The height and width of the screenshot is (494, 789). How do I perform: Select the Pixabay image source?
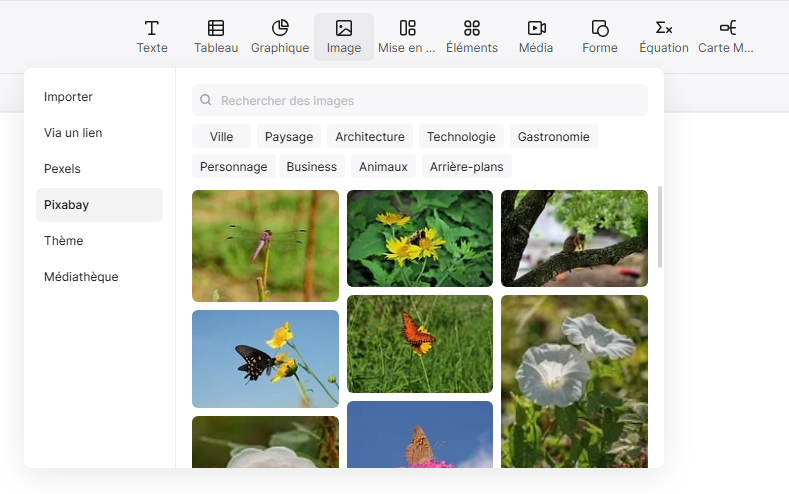pos(99,205)
